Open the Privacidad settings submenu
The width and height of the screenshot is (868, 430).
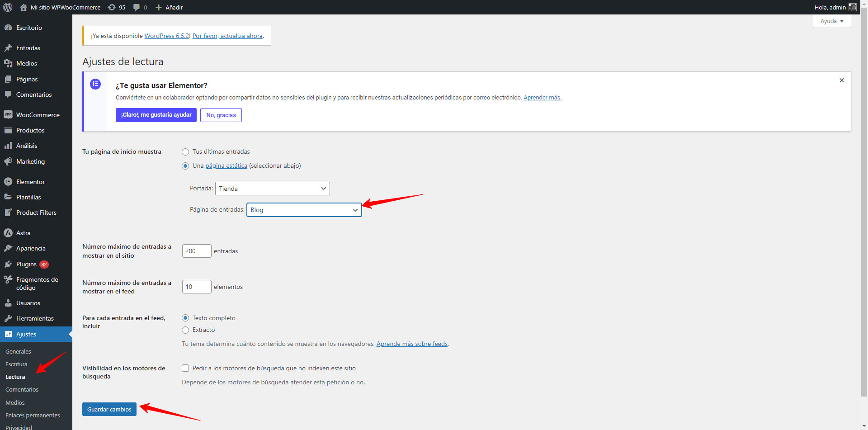[19, 427]
